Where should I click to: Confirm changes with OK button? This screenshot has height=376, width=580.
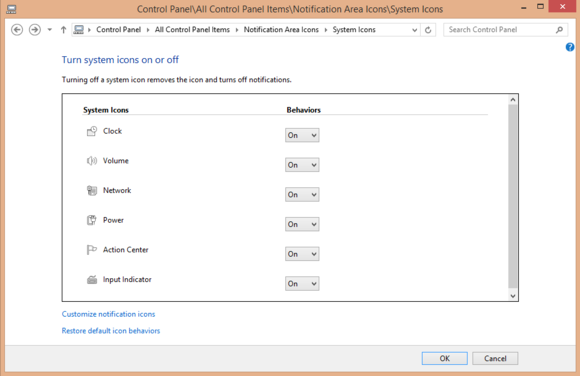pos(445,358)
